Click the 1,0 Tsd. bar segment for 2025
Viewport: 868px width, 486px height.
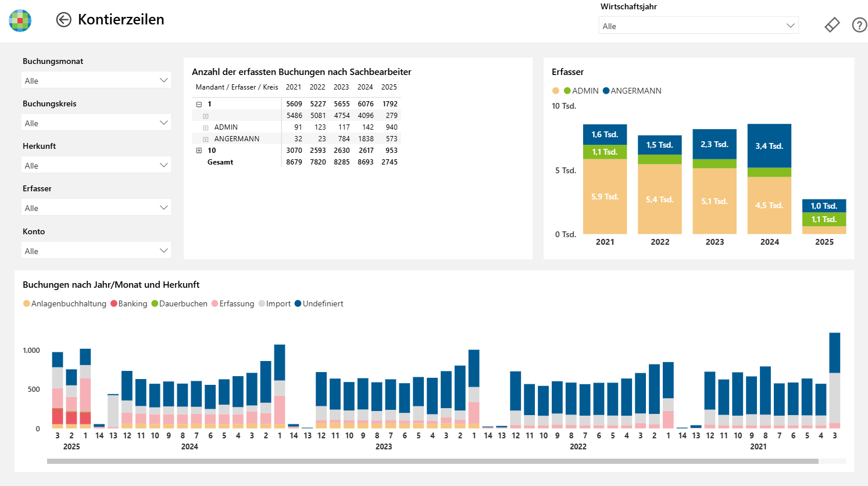coord(824,206)
